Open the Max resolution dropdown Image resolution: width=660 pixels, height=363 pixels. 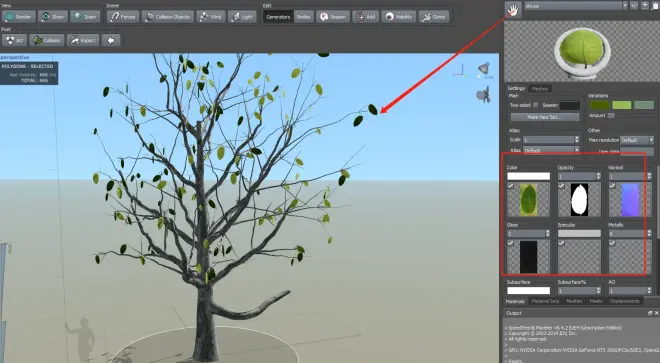tap(637, 140)
